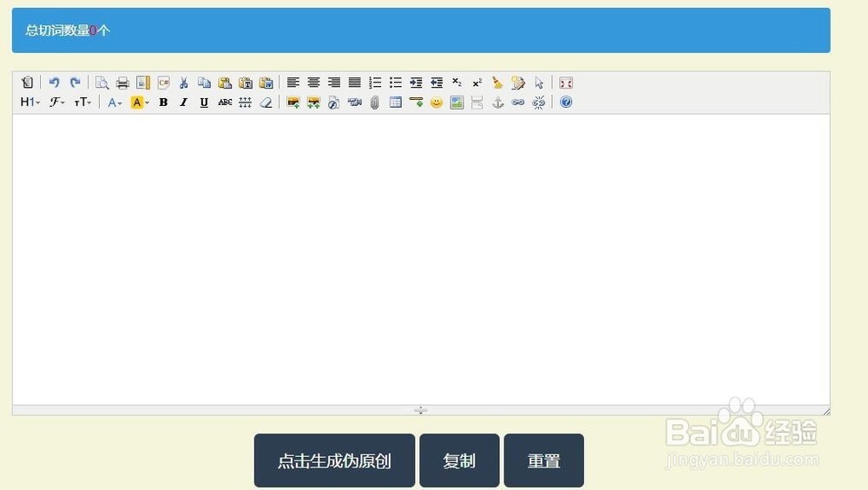Click the editor bottom resize handle
The width and height of the screenshot is (868, 490).
click(x=421, y=410)
